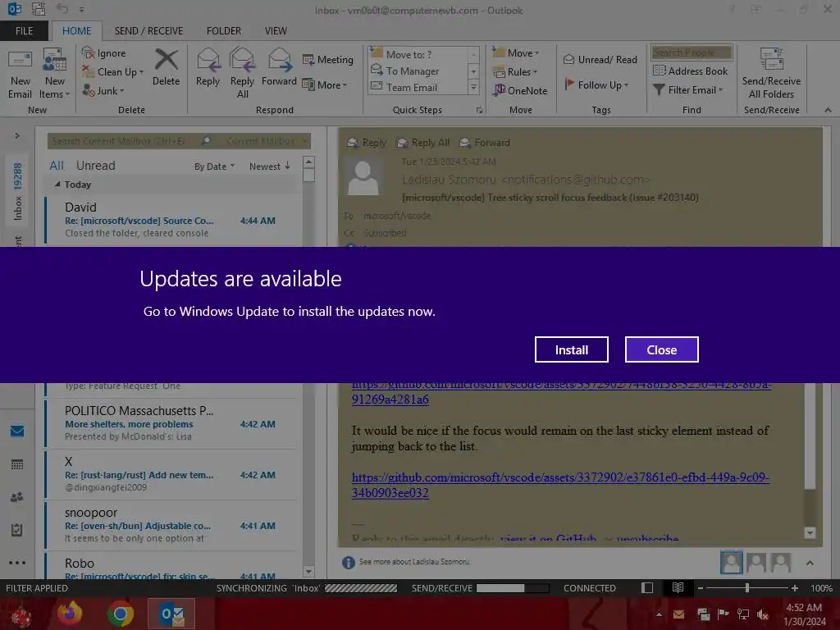Collapse the ribbon with the arrow
The height and width of the screenshot is (630, 840).
click(x=828, y=110)
